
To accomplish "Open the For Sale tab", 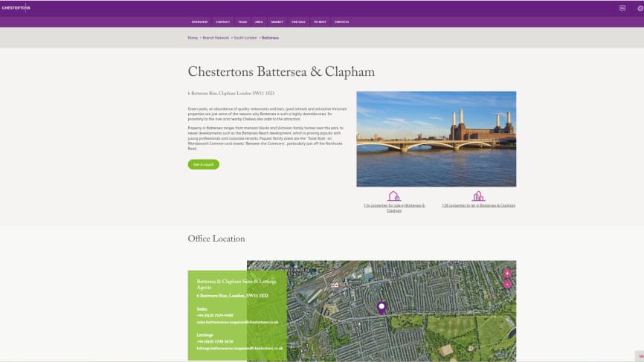I will 298,22.
